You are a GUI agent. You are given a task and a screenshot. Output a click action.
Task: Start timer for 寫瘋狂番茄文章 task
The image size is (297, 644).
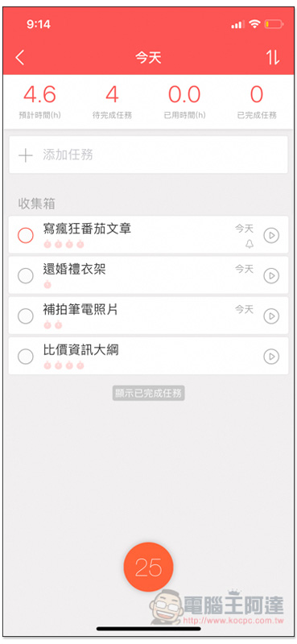click(271, 235)
